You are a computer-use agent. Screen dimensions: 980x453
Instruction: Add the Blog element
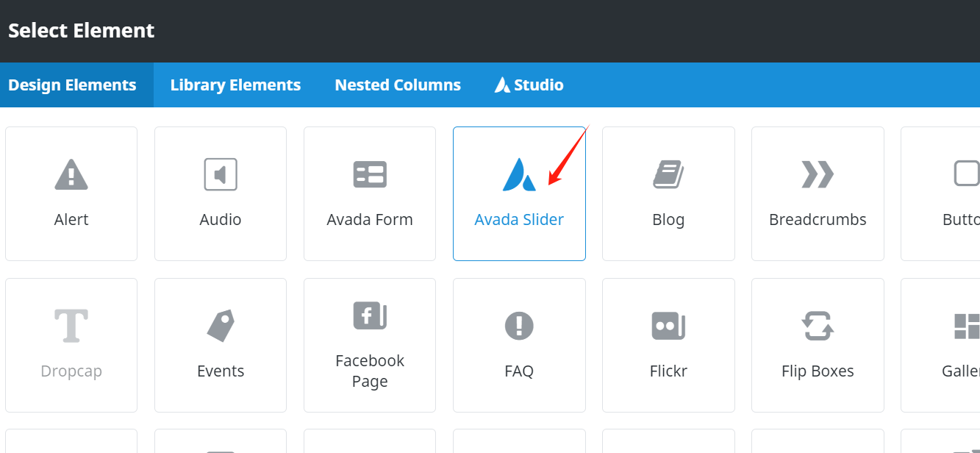click(x=668, y=193)
